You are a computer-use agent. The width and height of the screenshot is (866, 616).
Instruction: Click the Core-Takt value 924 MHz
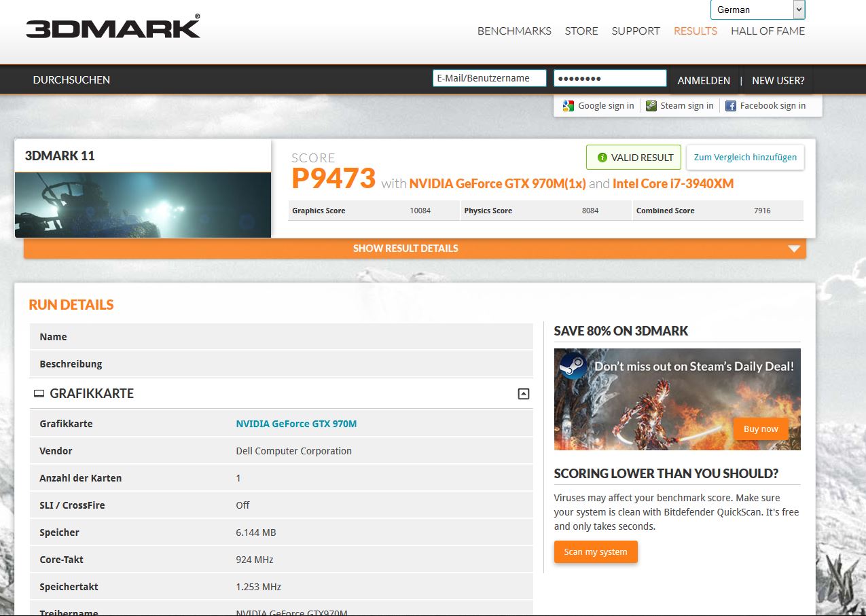(255, 560)
